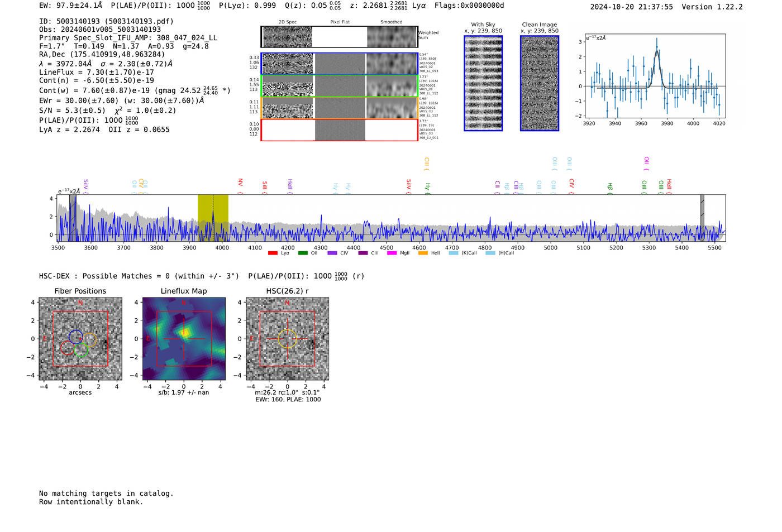The height and width of the screenshot is (532, 782).
Task: Select Primary Spec_Slot_IFU_AMP: 308_047_024_LL text
Action: (128, 38)
